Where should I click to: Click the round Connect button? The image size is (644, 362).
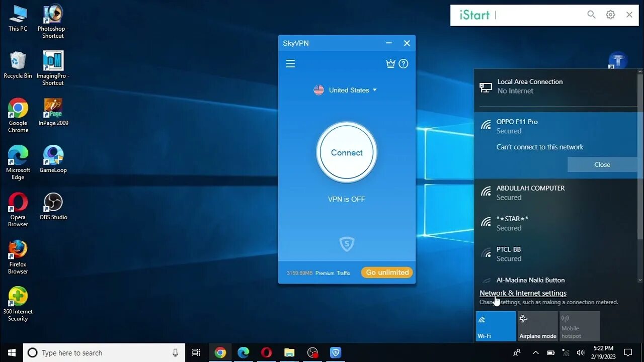(347, 152)
